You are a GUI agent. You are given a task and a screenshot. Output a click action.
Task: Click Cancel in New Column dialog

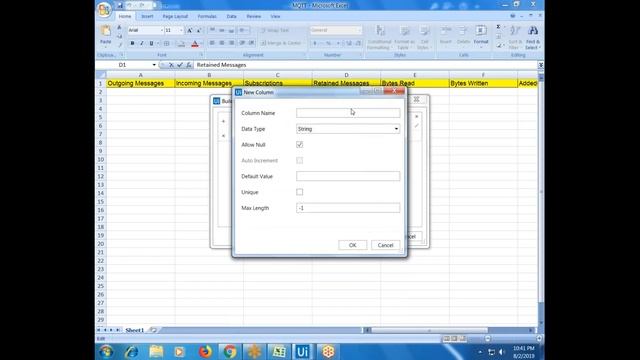click(x=385, y=245)
